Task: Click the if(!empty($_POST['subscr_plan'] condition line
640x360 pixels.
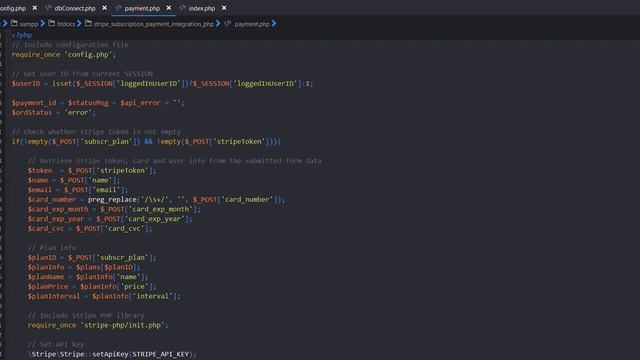Action: pos(146,142)
